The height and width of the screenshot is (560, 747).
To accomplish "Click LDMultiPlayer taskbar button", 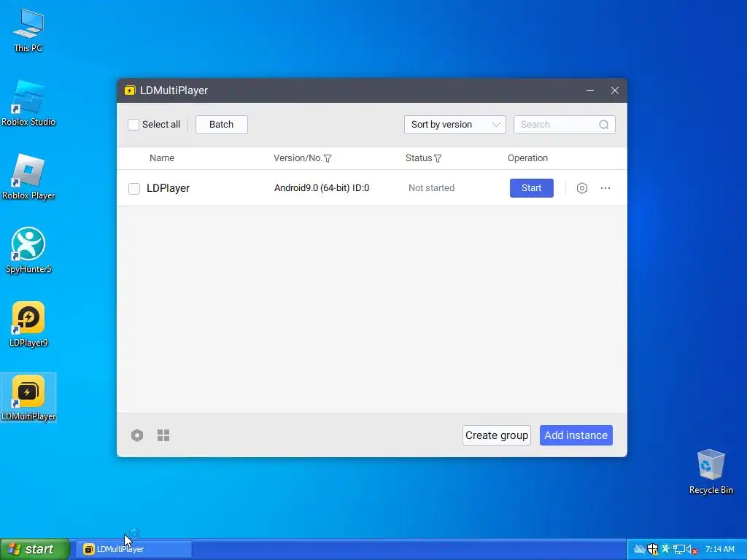I will (x=134, y=550).
